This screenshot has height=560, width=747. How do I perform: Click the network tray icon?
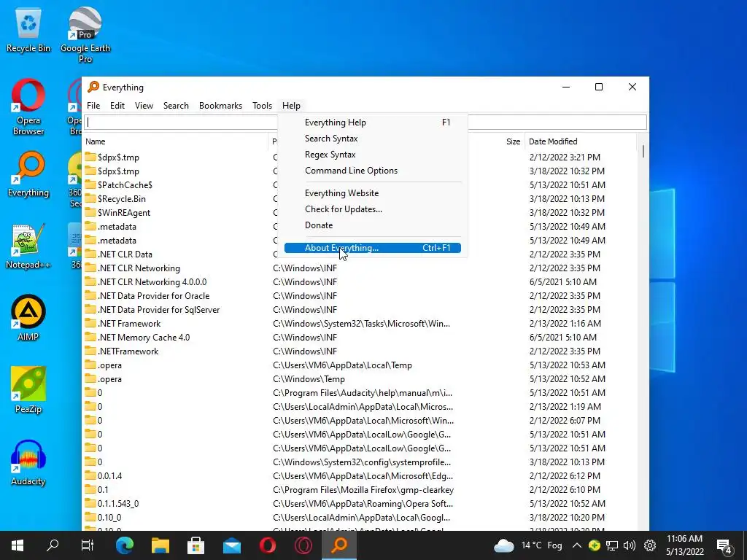(x=612, y=545)
